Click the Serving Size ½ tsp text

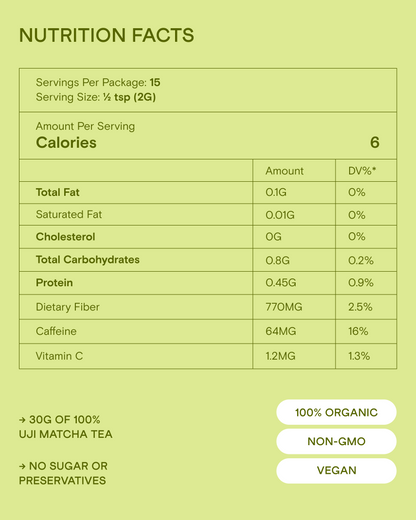coord(117,97)
